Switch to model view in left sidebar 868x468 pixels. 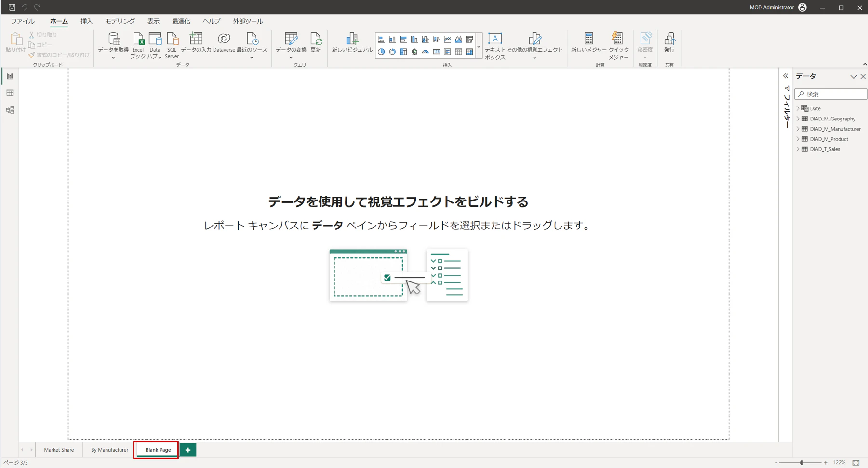coord(10,110)
